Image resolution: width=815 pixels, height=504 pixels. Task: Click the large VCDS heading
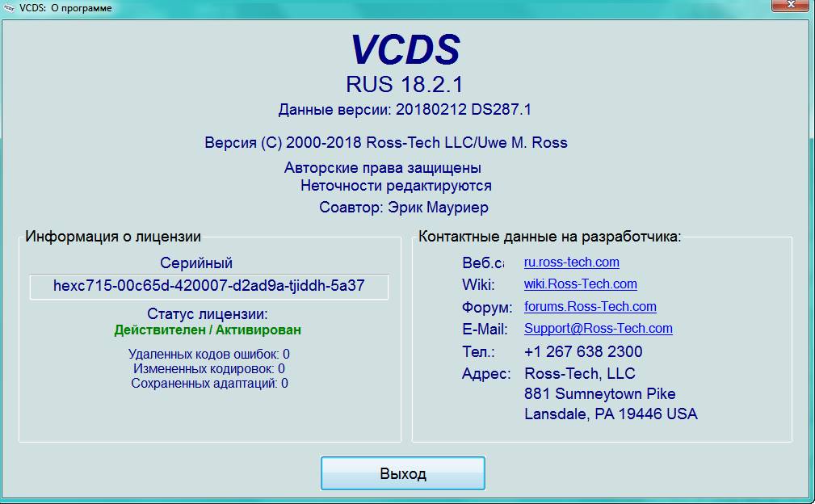tap(405, 50)
